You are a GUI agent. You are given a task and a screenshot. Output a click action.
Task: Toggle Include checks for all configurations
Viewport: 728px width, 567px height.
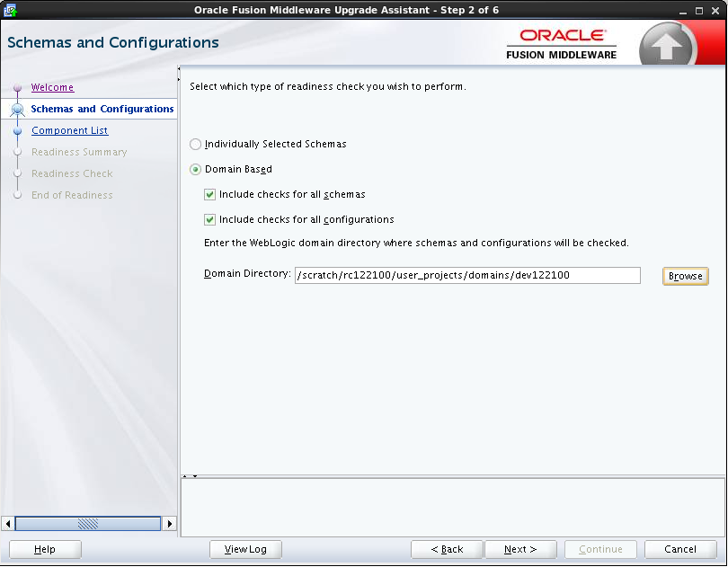click(209, 219)
